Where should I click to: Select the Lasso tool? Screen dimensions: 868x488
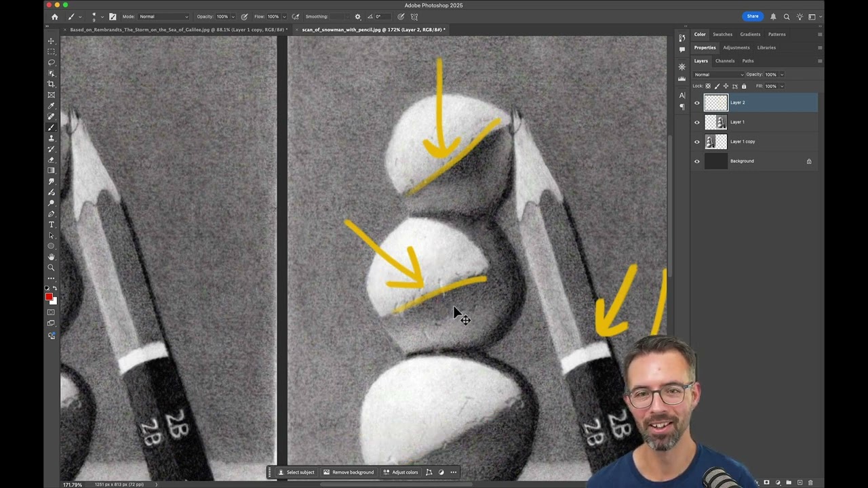51,62
